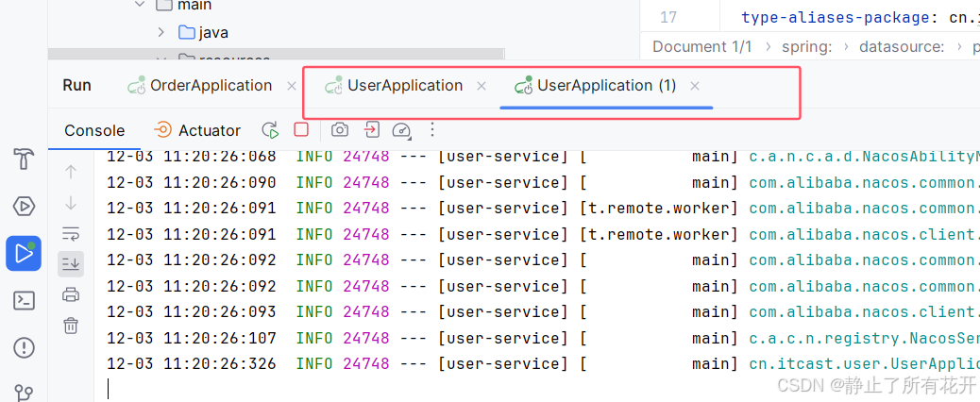Expand the java folder chevron
Screen dimensions: 980x402
pos(161,32)
